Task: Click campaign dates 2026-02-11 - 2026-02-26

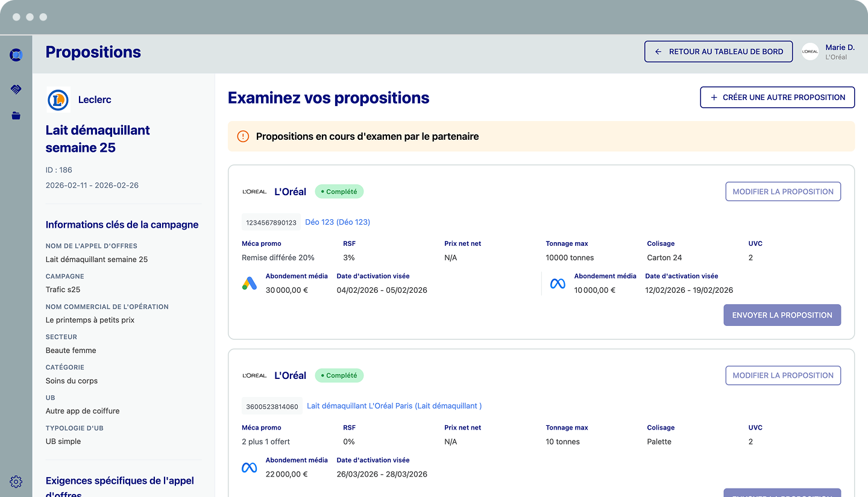Action: click(x=92, y=186)
